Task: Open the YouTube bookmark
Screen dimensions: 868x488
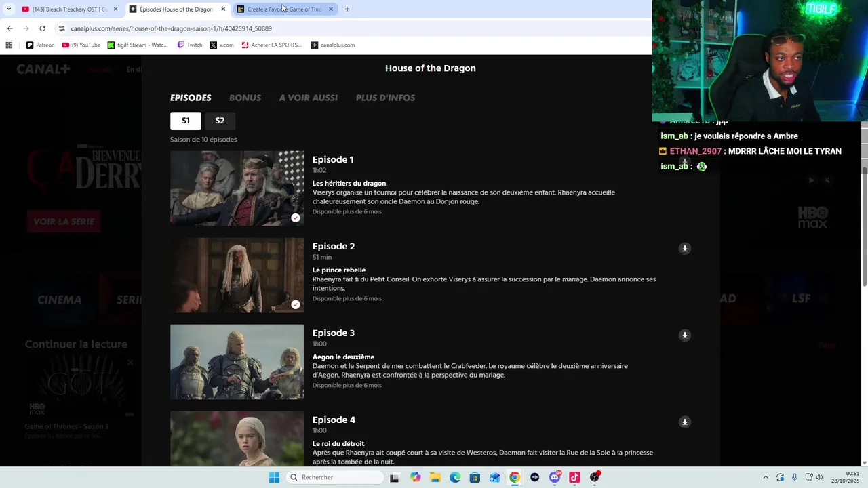Action: pyautogui.click(x=81, y=45)
